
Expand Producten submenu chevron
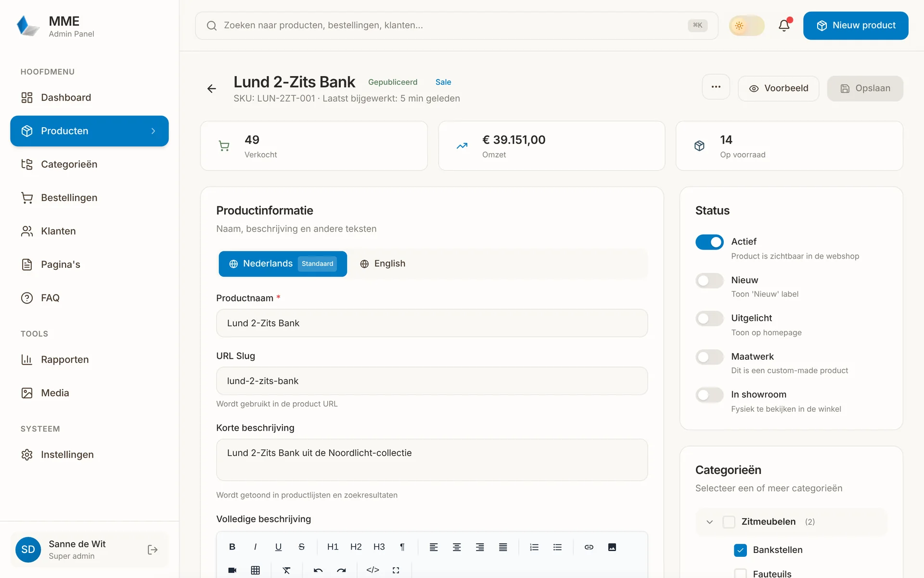click(x=153, y=131)
